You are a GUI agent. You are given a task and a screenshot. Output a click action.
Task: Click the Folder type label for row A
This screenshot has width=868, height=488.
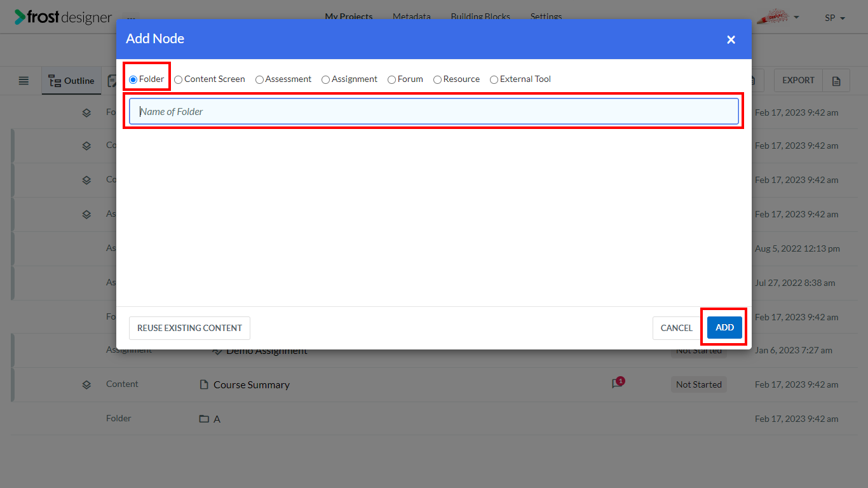pos(119,418)
